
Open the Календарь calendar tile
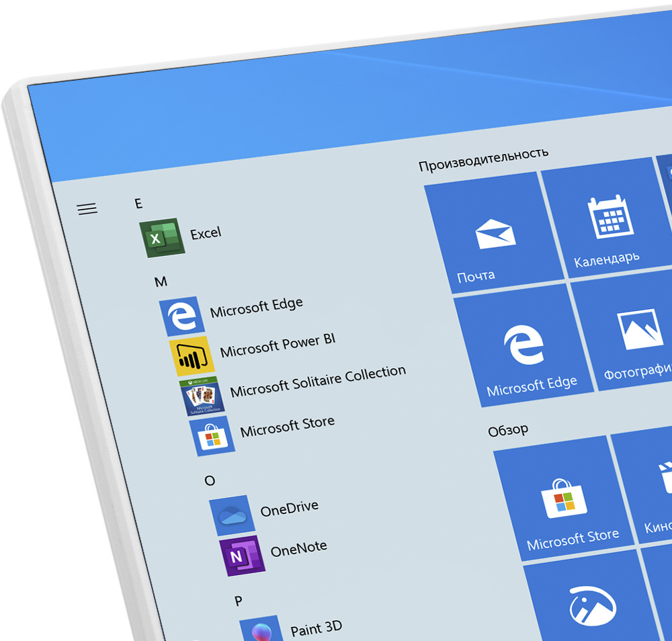[x=606, y=218]
